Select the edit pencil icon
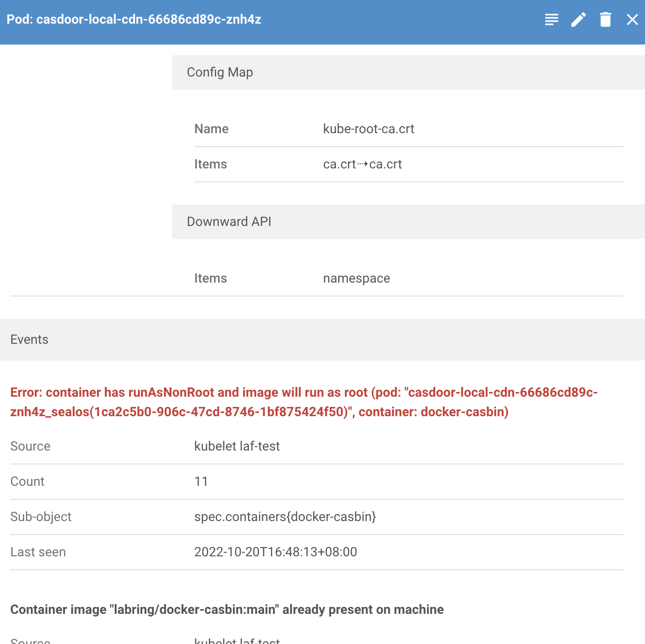This screenshot has width=645, height=644. point(578,19)
